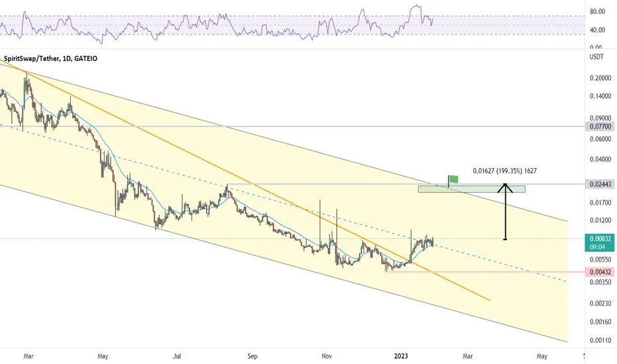Viewport: 617px width, 364px height.
Task: Select the 0.02443 resistance price label
Action: [x=600, y=184]
